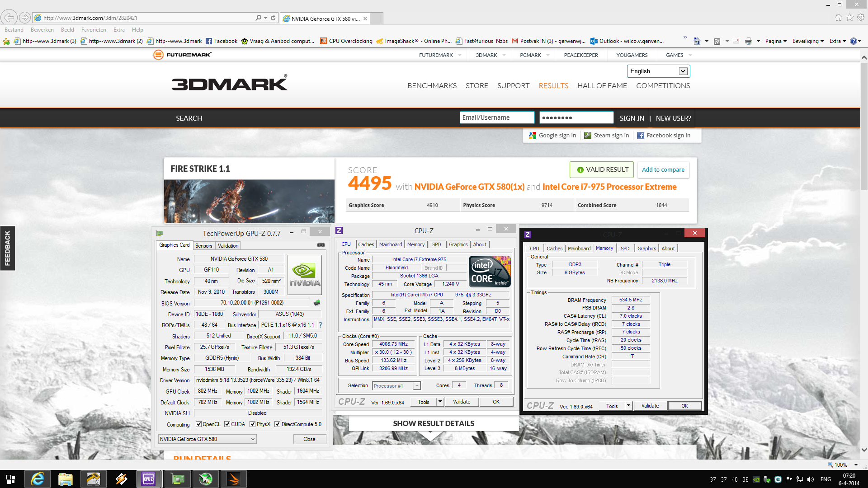
Task: Open the English language dropdown
Action: (658, 71)
